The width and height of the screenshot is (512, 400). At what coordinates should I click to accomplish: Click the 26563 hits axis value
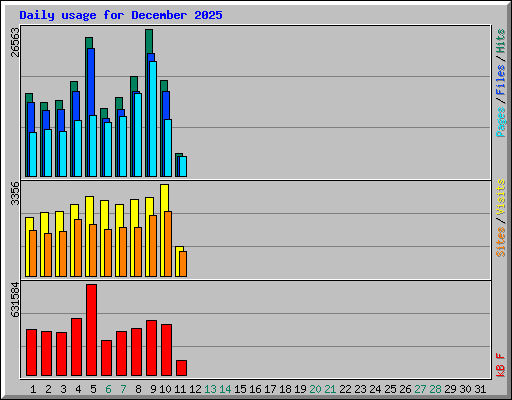pyautogui.click(x=15, y=42)
